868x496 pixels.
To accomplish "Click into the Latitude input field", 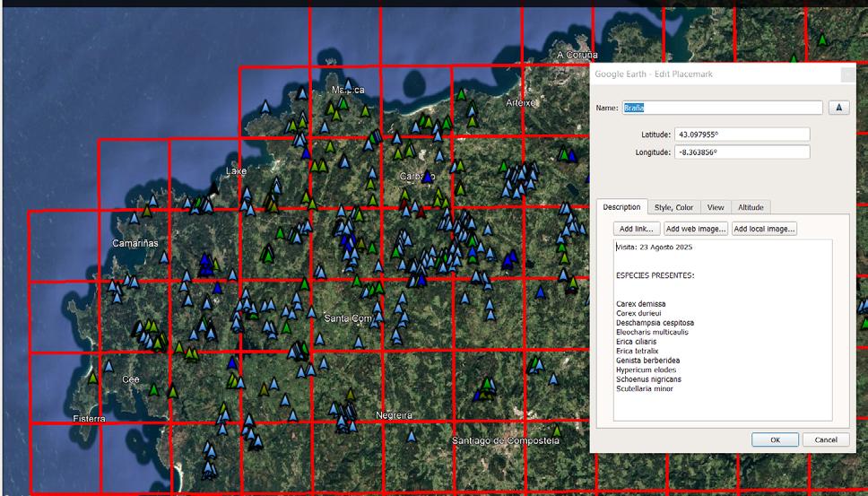I will (x=742, y=135).
